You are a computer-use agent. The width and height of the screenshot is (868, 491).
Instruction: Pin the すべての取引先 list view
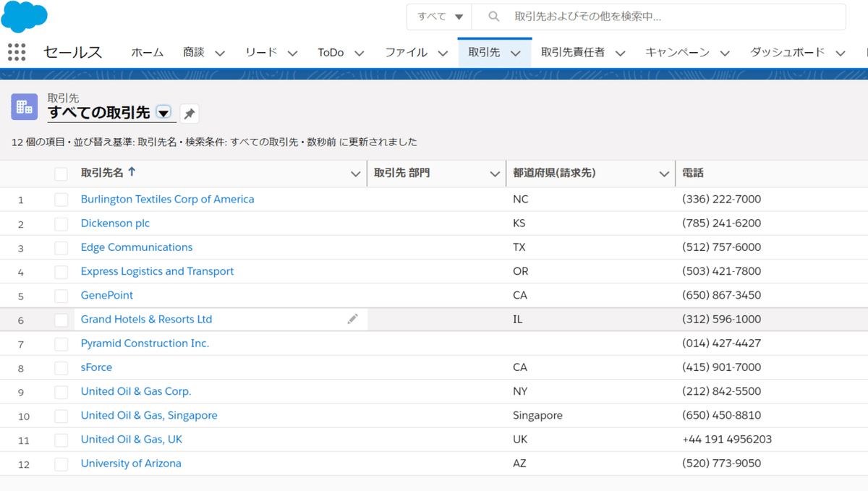click(190, 114)
